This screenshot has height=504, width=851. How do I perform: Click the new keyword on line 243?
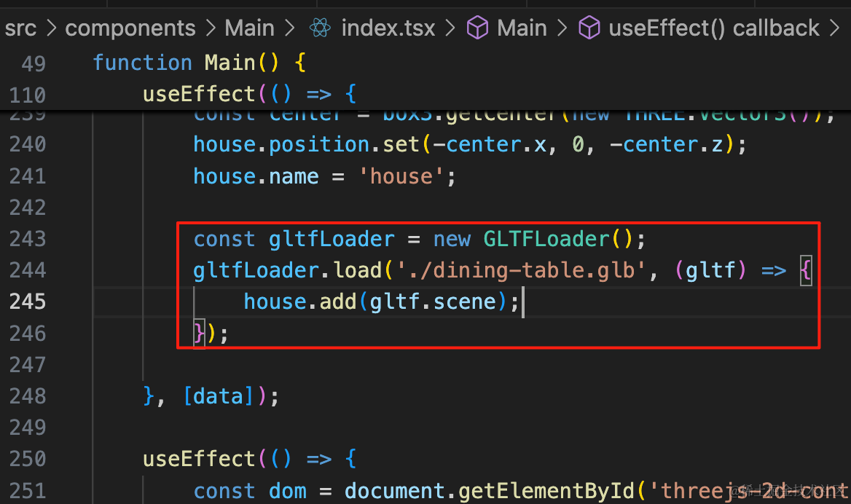[452, 240]
